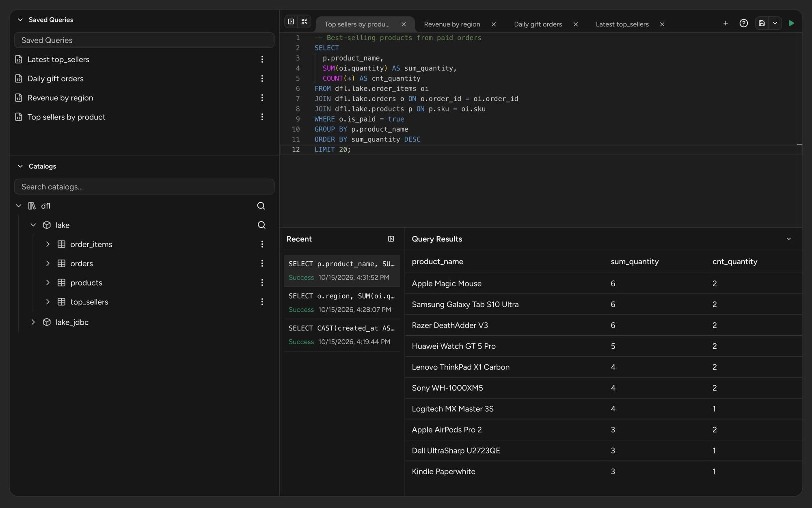812x508 pixels.
Task: Expand the order_items table columns
Action: pos(48,244)
